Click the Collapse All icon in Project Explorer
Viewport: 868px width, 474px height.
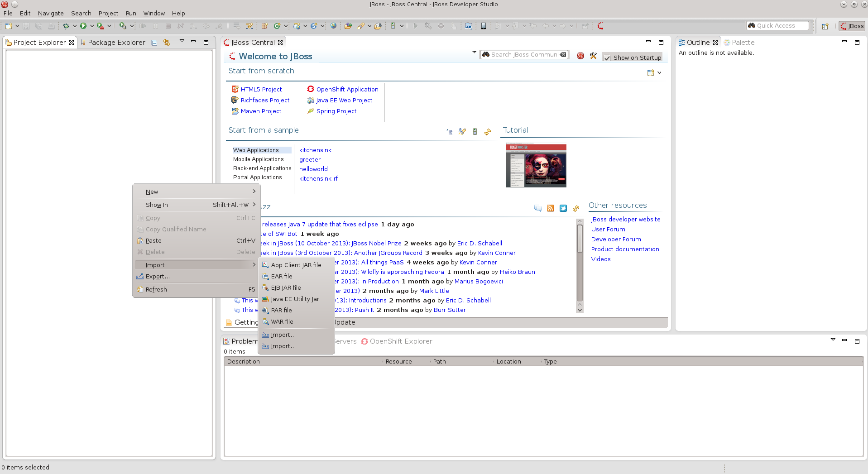(x=154, y=43)
